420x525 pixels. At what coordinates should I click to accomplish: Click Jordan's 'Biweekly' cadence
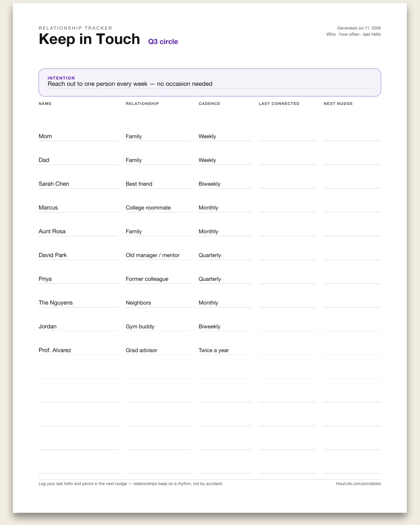click(209, 327)
